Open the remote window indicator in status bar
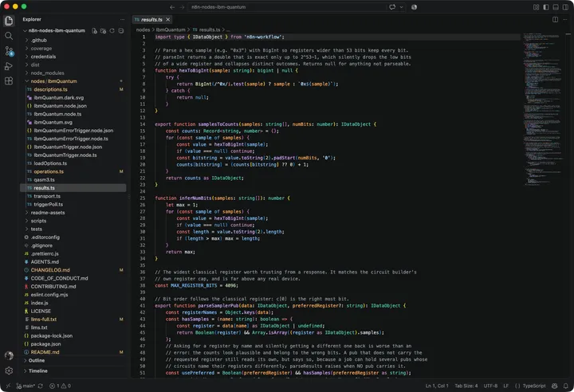The height and width of the screenshot is (392, 574). tap(8, 386)
